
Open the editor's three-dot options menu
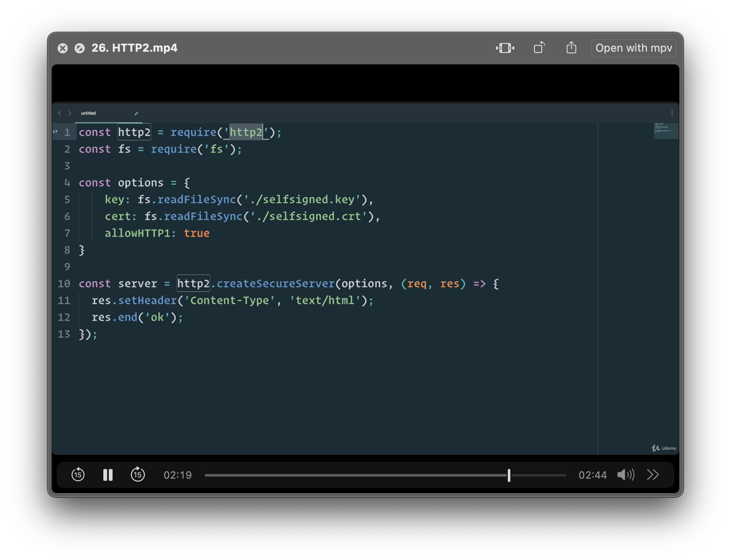(x=672, y=113)
